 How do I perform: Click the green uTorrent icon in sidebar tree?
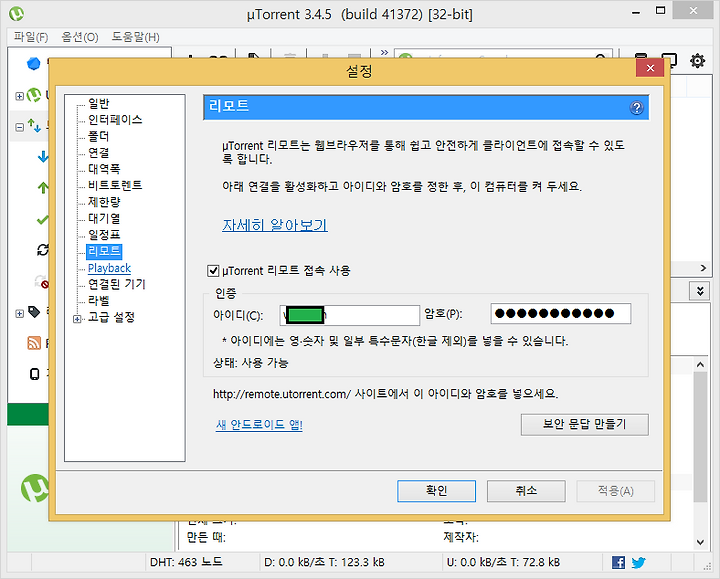[x=34, y=95]
